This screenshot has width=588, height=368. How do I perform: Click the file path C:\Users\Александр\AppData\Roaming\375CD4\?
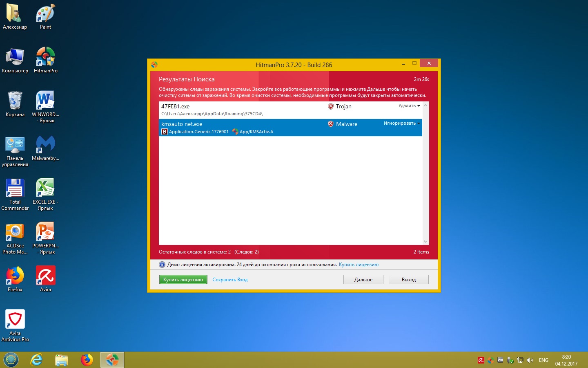[x=212, y=114]
